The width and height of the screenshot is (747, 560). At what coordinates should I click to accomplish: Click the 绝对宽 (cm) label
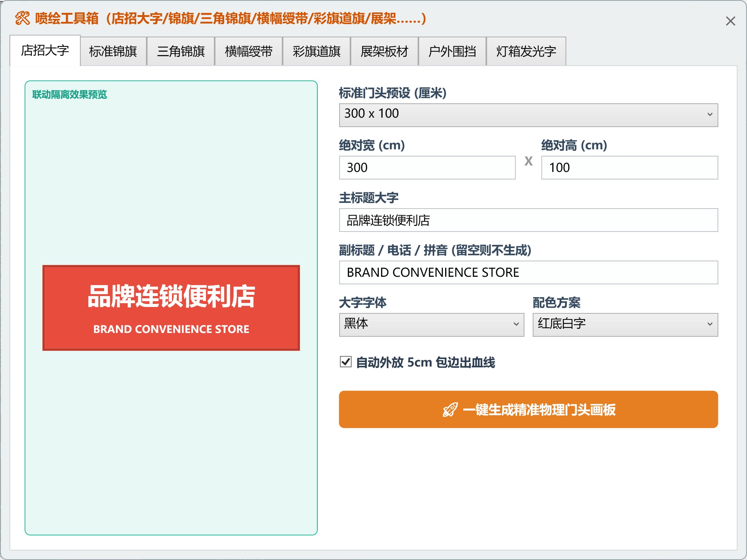point(372,145)
